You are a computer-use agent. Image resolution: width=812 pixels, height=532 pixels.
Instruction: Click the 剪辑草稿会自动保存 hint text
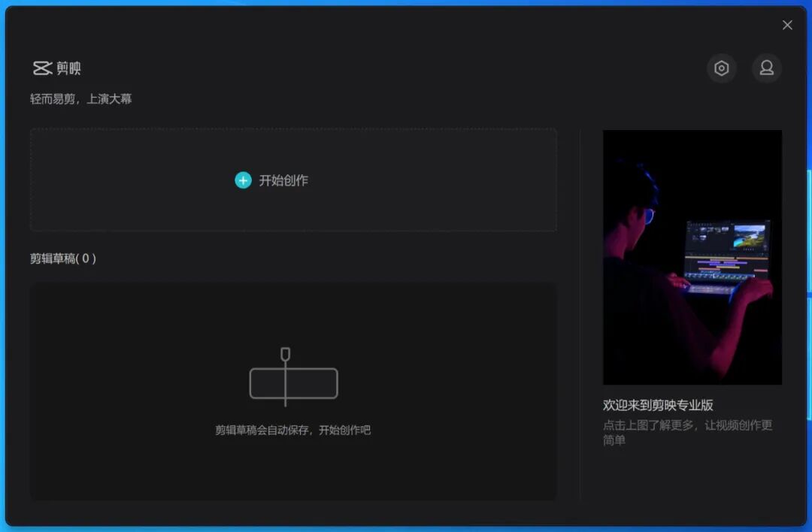293,430
